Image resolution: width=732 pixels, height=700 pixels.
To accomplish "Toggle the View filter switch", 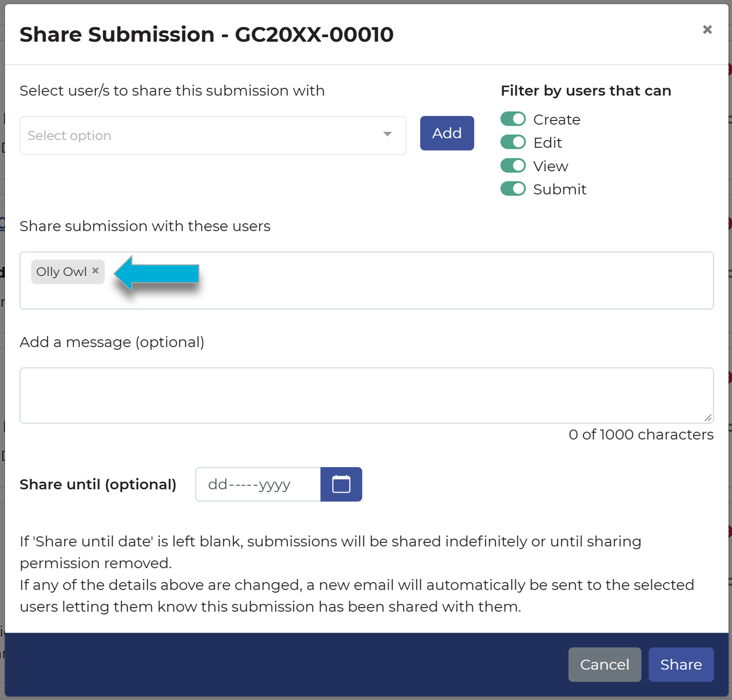I will (513, 166).
